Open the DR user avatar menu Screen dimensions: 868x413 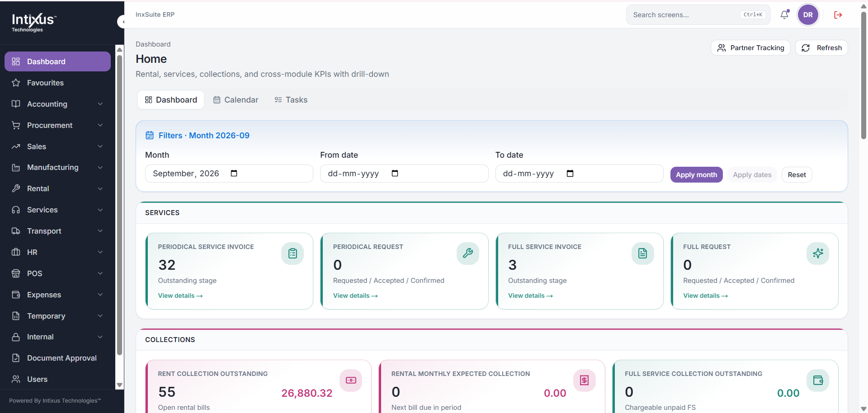pos(808,15)
